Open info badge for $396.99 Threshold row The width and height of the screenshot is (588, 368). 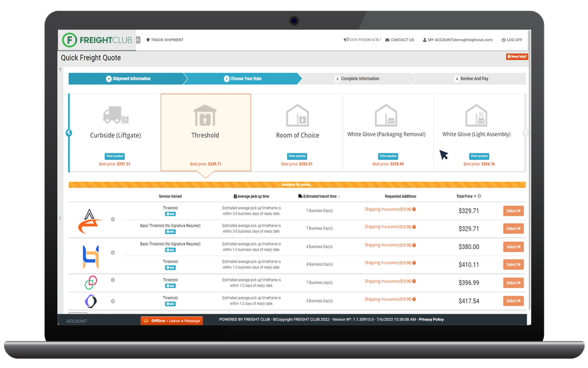tap(171, 286)
